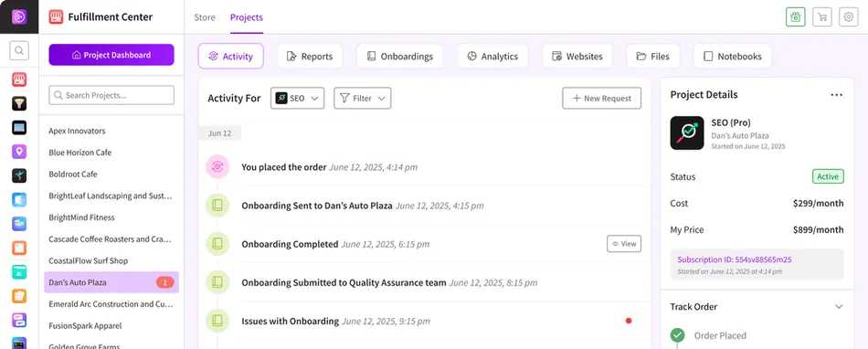Click the Jun 12 date label

[x=220, y=133]
